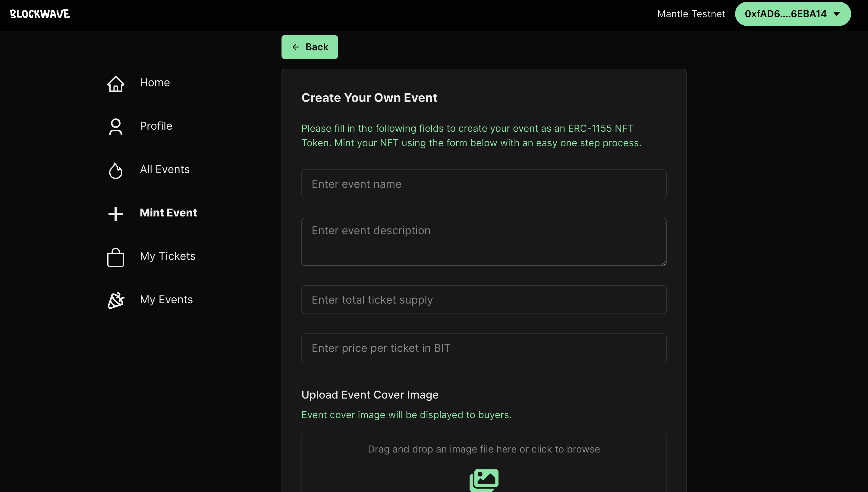Click the Profile person icon
This screenshot has width=868, height=492.
(x=115, y=127)
